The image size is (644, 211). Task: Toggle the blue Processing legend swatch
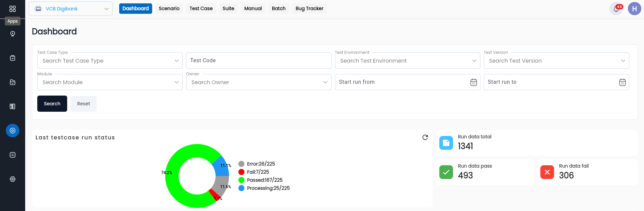[241, 188]
